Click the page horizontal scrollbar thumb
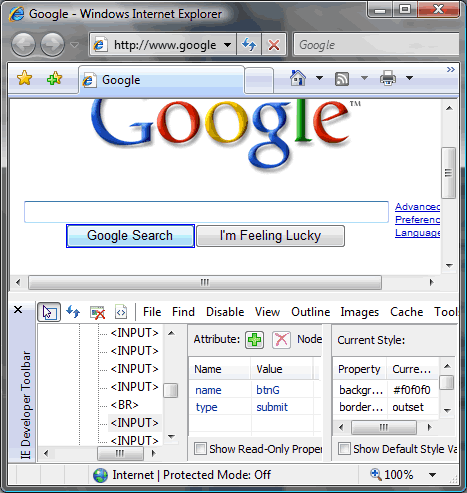467x493 pixels. [x=205, y=282]
